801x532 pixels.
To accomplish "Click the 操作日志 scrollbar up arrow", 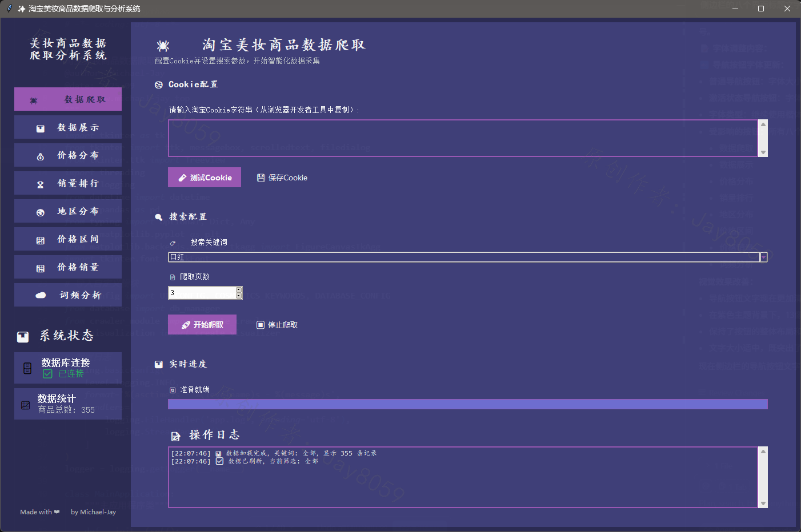I will pos(763,451).
